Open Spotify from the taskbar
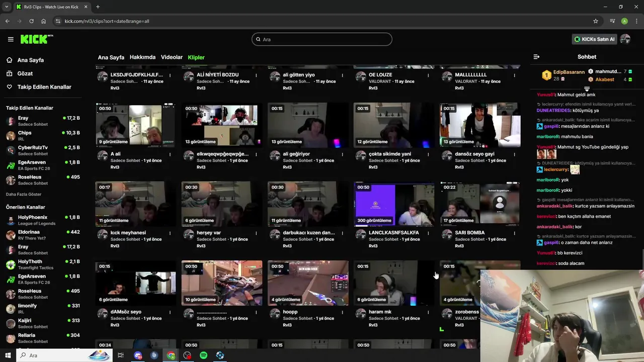Image resolution: width=644 pixels, height=362 pixels. [x=203, y=355]
